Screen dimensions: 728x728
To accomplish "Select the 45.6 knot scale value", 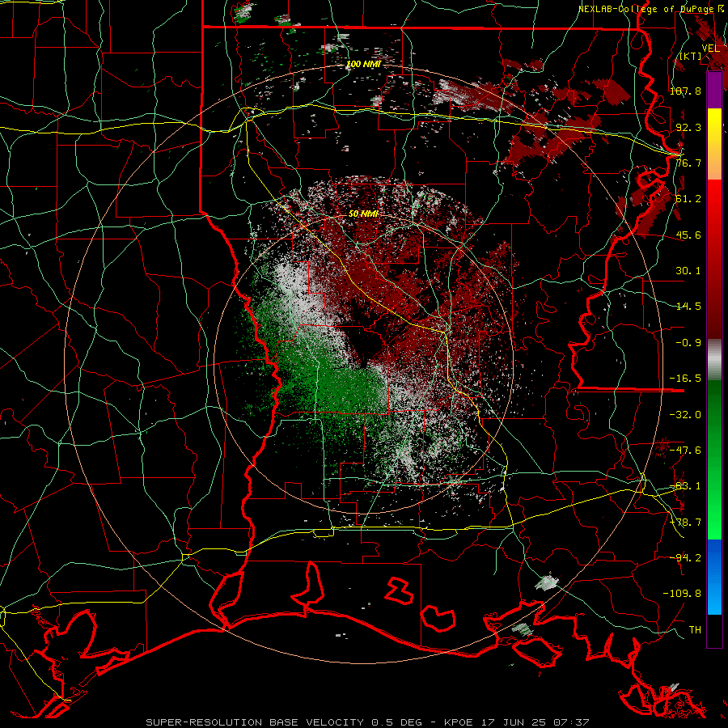I will (688, 235).
